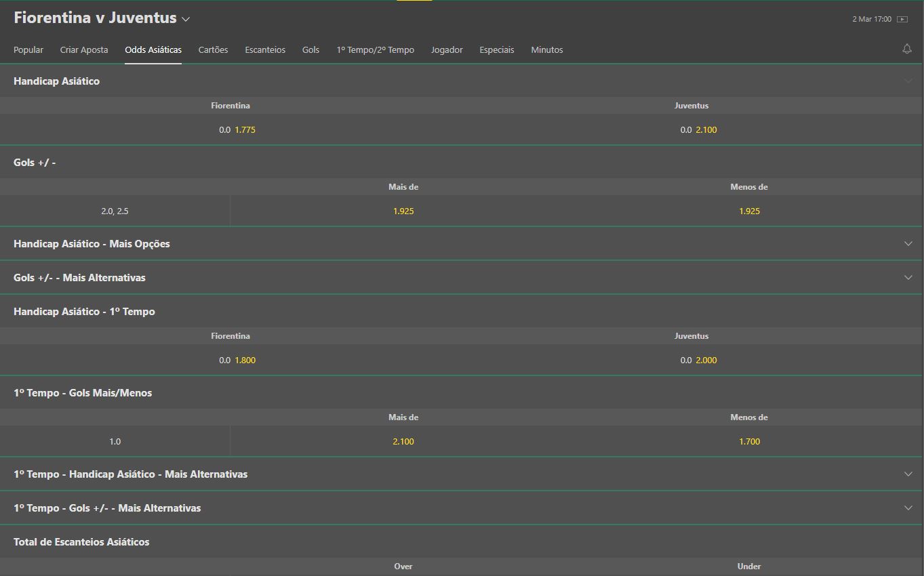Viewport: 924px width, 576px height.
Task: Select the Jogador tab
Action: (447, 49)
